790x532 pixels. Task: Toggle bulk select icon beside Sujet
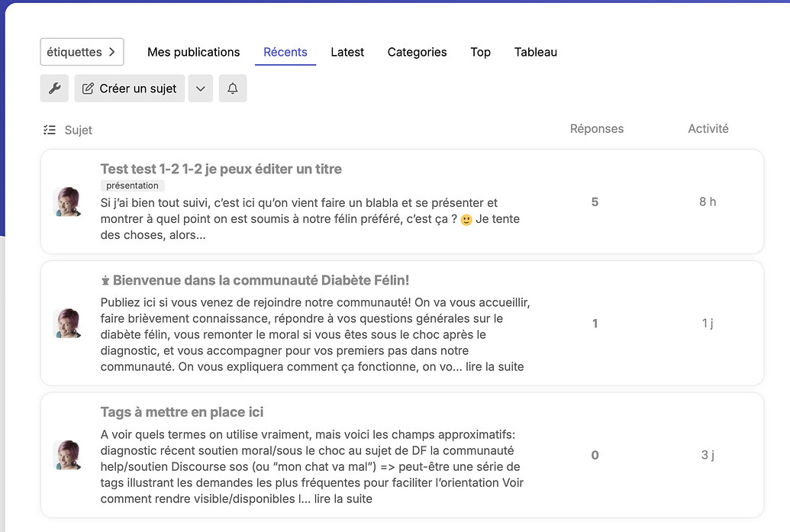[x=50, y=130]
